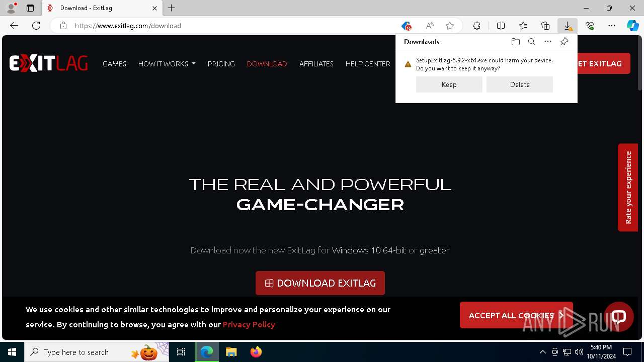Open the Edge profile icon
The width and height of the screenshot is (644, 362).
(x=11, y=8)
